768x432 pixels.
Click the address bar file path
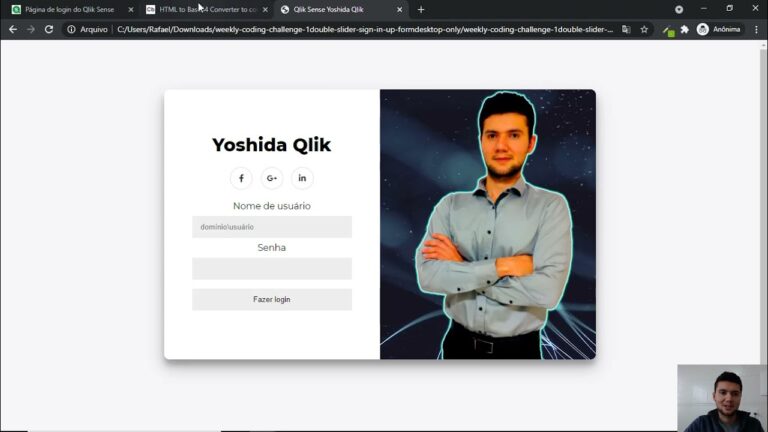[365, 29]
